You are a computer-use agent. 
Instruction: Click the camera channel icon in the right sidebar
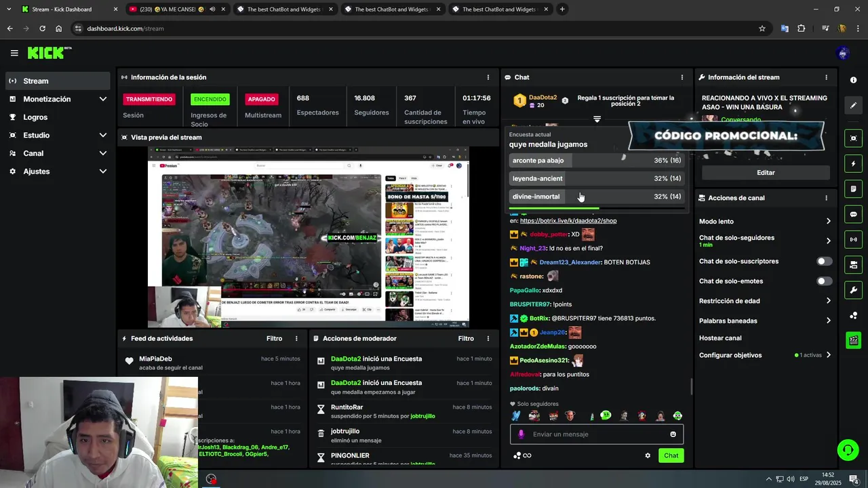point(853,264)
